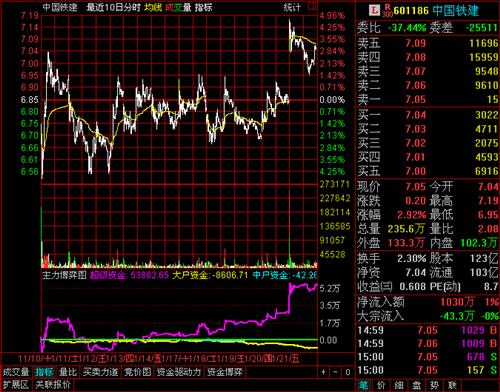Screen dimensions: 500x392
Task: Open the 盘 tab at bottom right
Action: 417,386
